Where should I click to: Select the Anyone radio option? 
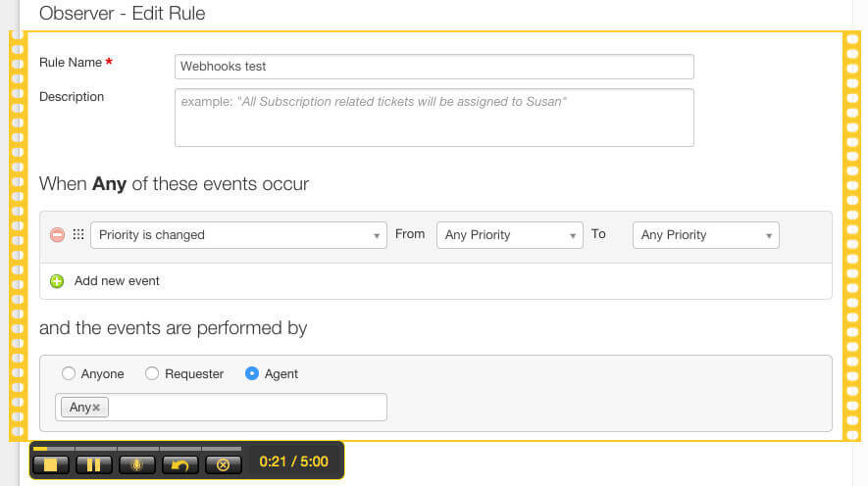point(69,373)
